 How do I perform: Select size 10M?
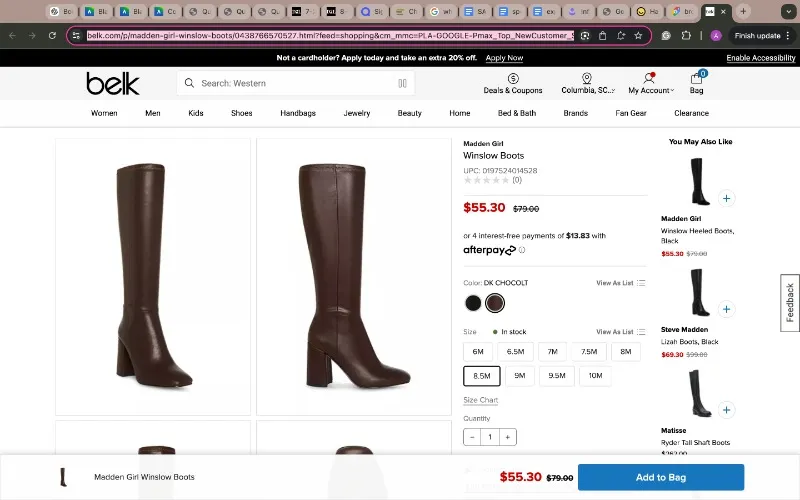click(x=595, y=376)
